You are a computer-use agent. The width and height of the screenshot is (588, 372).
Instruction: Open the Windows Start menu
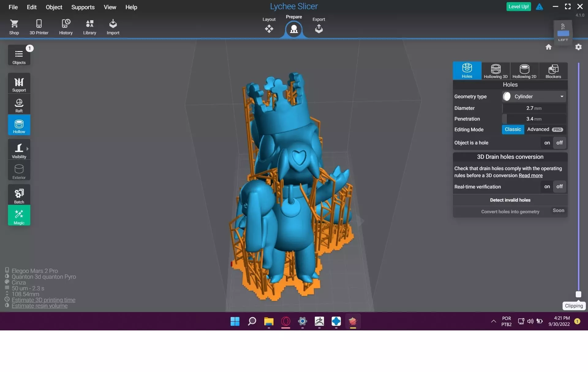click(235, 321)
